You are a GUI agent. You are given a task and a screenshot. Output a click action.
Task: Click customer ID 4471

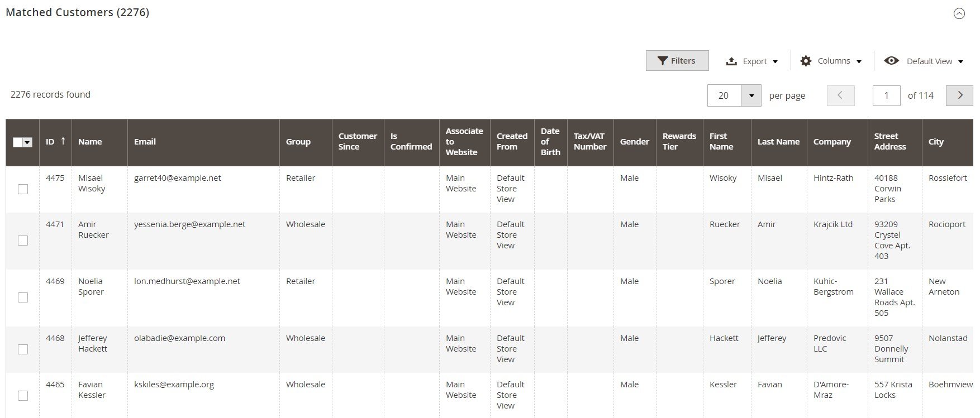55,224
